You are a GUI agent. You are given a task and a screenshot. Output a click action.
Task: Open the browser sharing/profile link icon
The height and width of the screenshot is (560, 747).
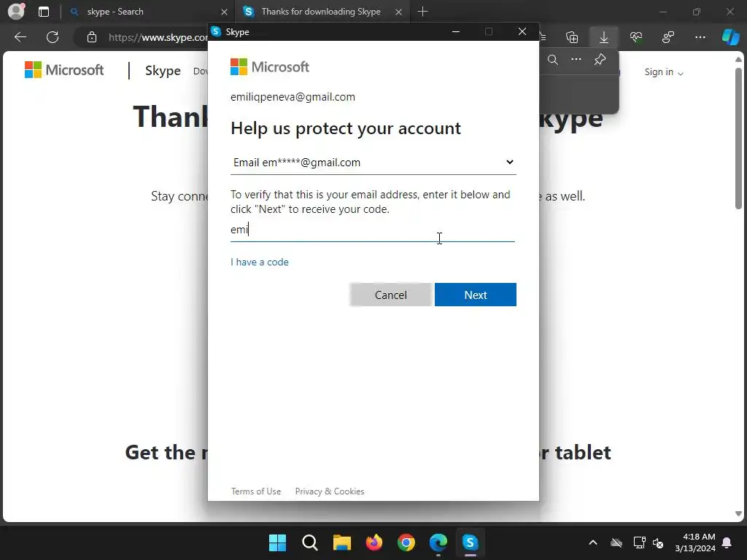click(668, 37)
